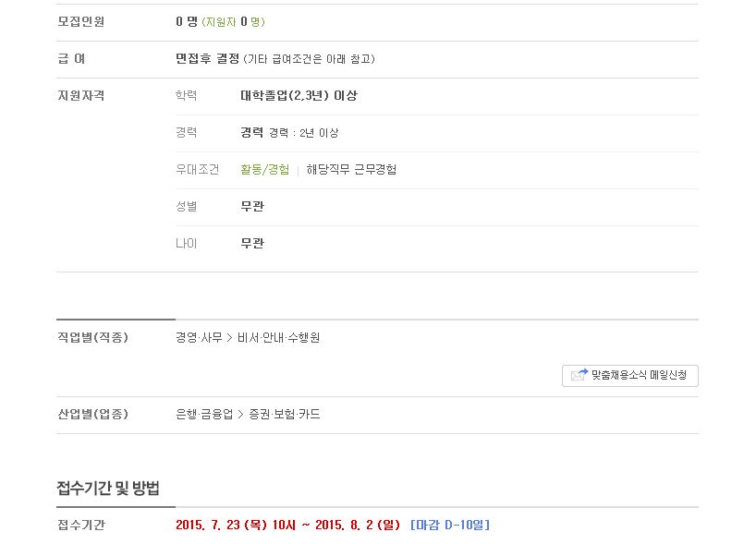
Task: Click the 지원자격 section label
Action: (x=81, y=95)
